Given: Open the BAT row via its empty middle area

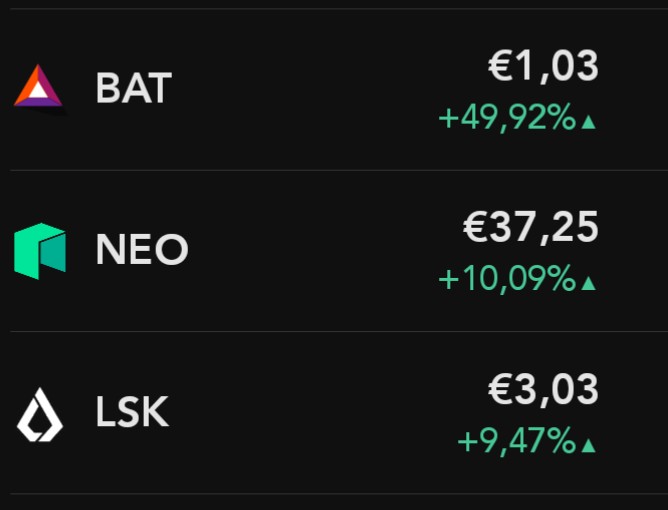Looking at the screenshot, I should (300, 89).
